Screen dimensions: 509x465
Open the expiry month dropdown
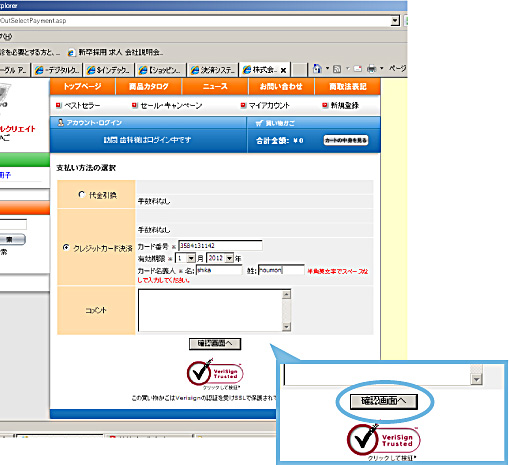[x=191, y=258]
